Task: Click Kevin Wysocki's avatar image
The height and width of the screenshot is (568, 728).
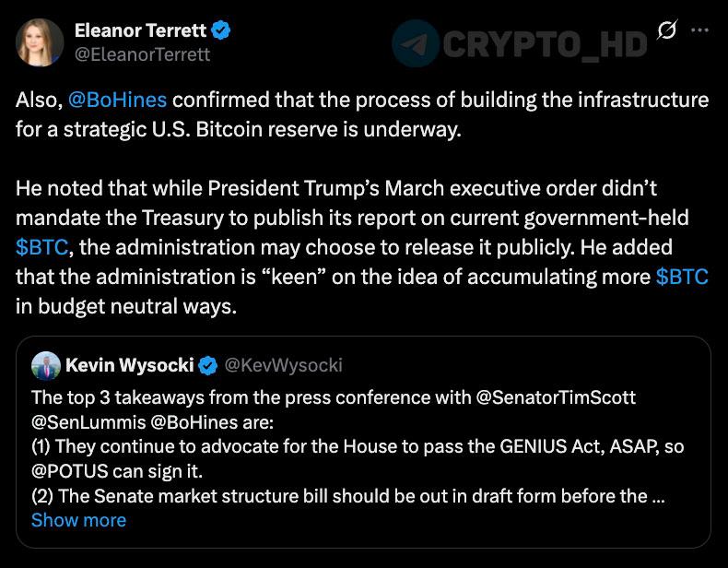Action: [x=46, y=365]
